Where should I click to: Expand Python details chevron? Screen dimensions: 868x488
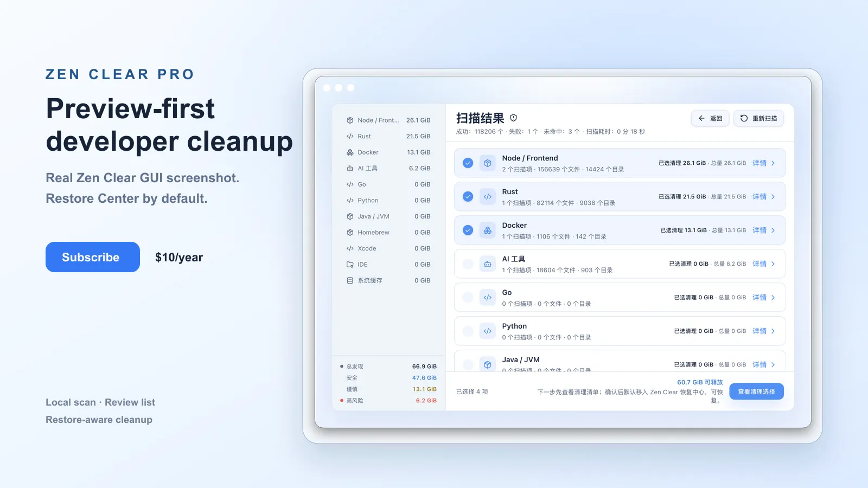click(x=773, y=331)
